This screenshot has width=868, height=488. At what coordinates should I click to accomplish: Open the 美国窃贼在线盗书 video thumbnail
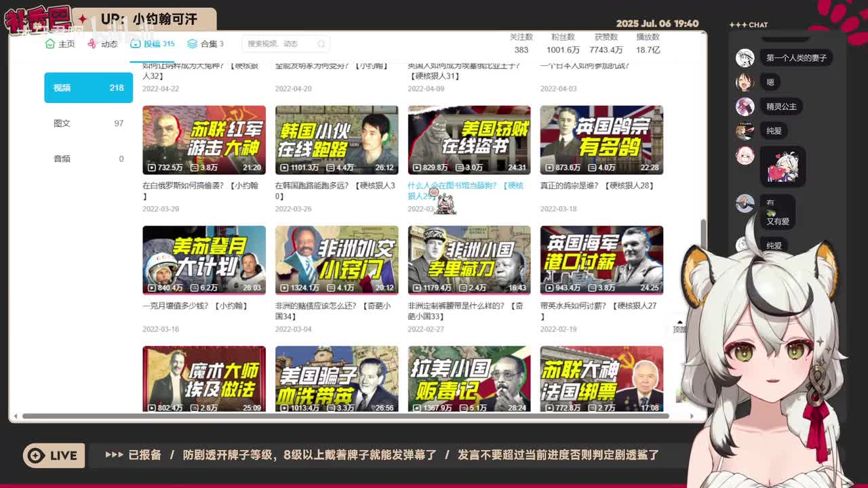click(x=469, y=140)
